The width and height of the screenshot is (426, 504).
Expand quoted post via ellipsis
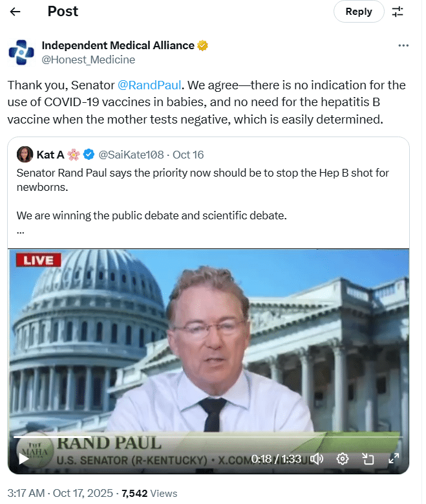21,232
